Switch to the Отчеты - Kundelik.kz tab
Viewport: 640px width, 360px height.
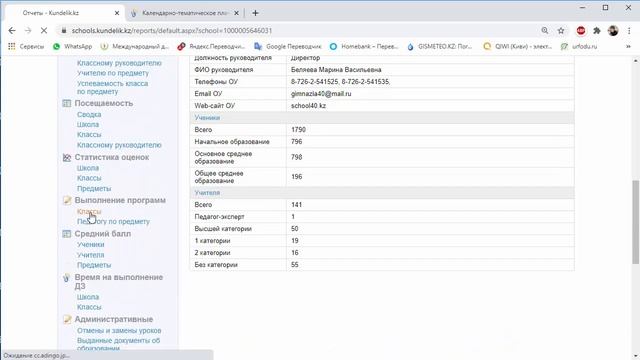tap(64, 13)
